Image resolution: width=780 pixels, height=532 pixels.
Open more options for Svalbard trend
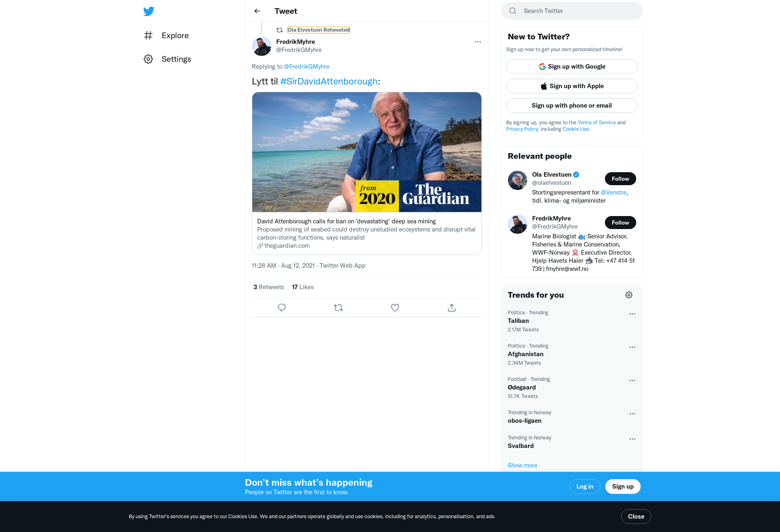pyautogui.click(x=632, y=439)
